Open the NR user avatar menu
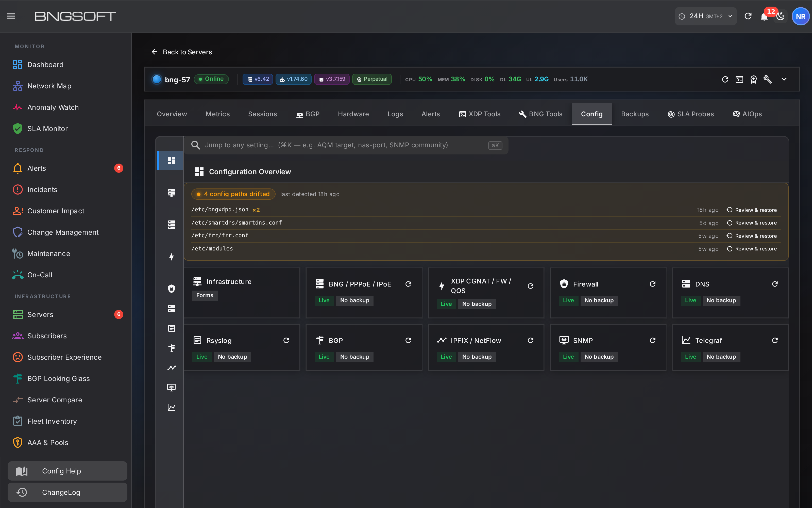812x508 pixels. coord(801,16)
